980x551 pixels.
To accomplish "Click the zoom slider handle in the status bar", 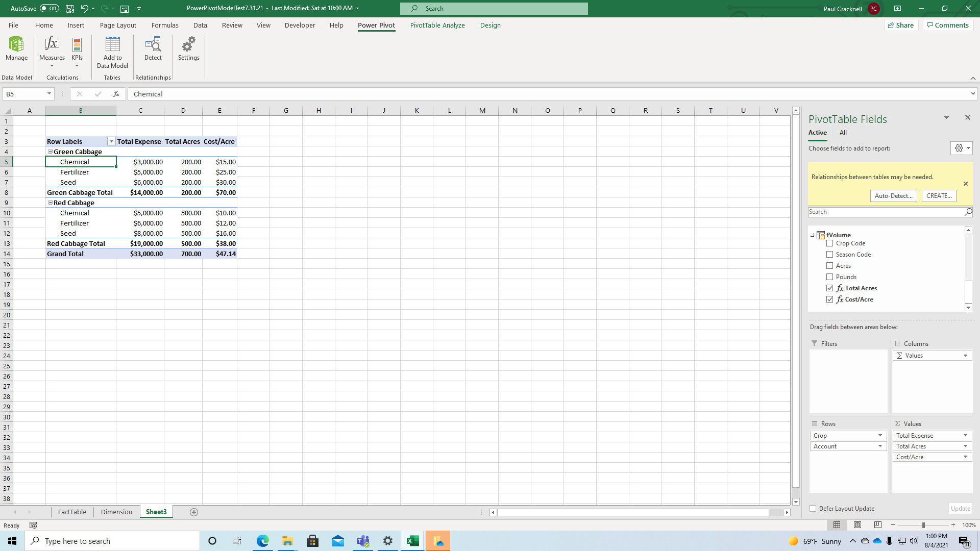I will click(x=923, y=525).
